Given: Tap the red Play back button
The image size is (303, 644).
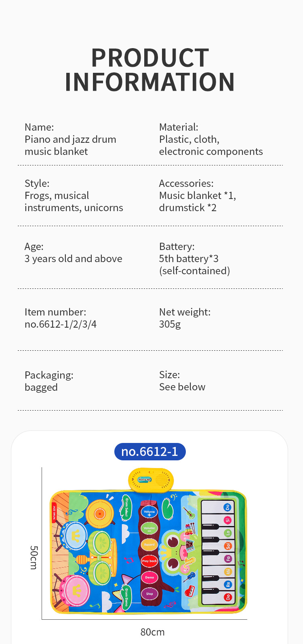Looking at the screenshot, I should click(149, 561).
